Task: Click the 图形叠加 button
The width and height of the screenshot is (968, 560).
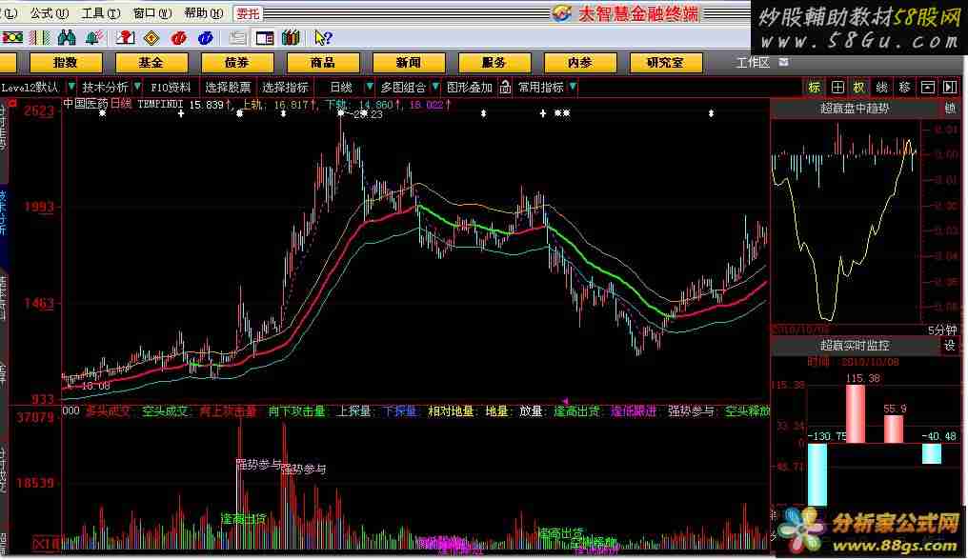Action: click(x=469, y=87)
